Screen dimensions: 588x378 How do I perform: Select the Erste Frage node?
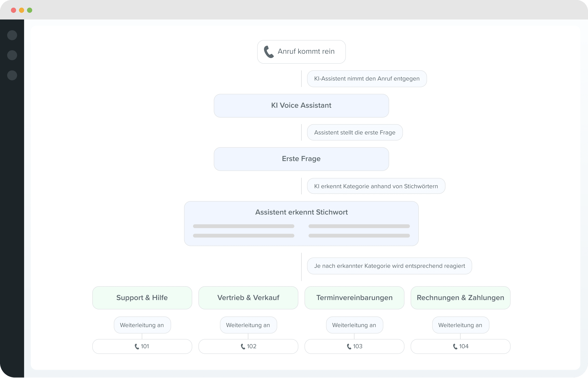[x=301, y=159]
